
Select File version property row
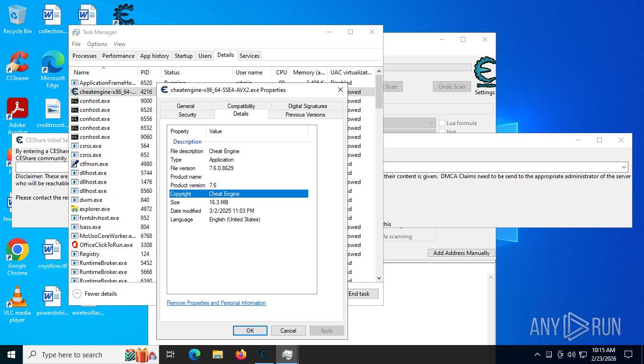(x=239, y=168)
